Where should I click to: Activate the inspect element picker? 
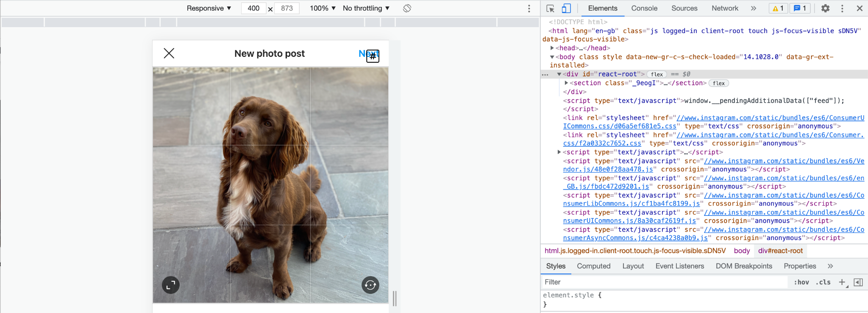551,8
